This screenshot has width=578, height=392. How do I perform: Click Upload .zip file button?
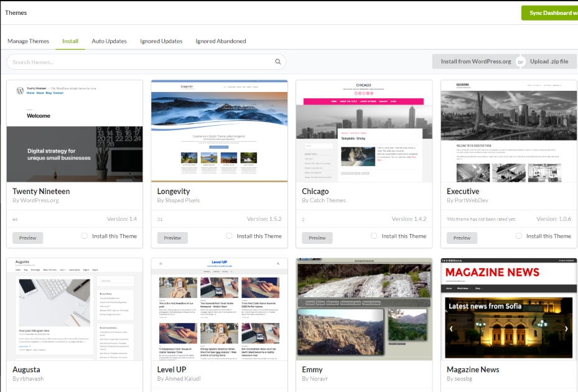coord(549,62)
